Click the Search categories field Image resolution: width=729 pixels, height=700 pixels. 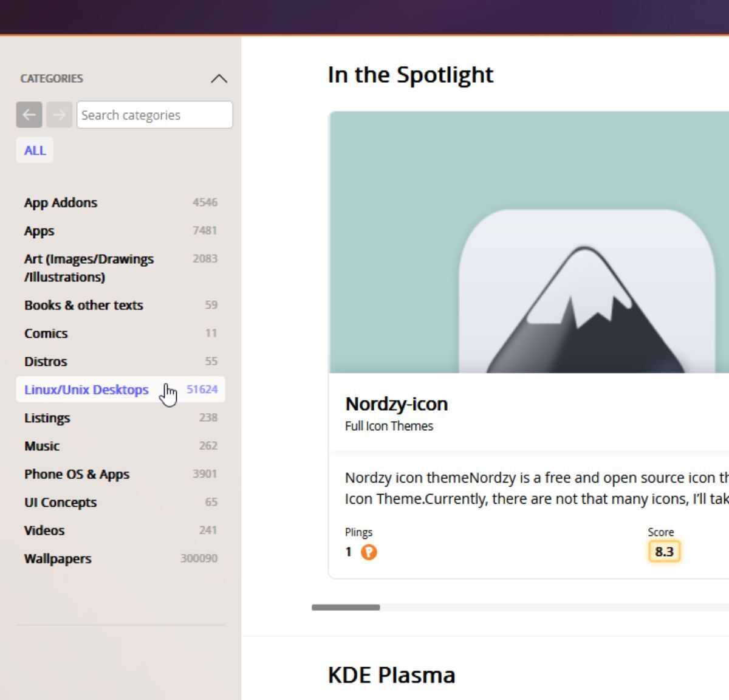(154, 115)
